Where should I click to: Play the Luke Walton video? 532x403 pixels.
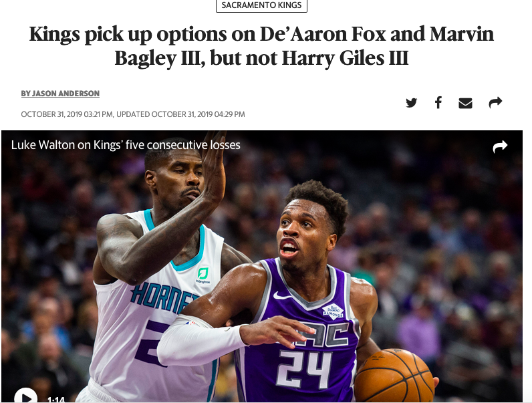[x=26, y=396]
